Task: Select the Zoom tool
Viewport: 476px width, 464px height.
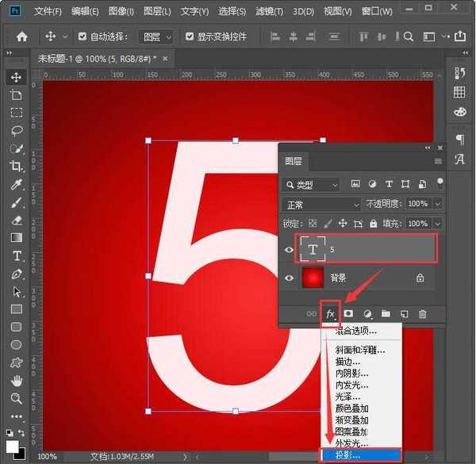Action: click(16, 398)
